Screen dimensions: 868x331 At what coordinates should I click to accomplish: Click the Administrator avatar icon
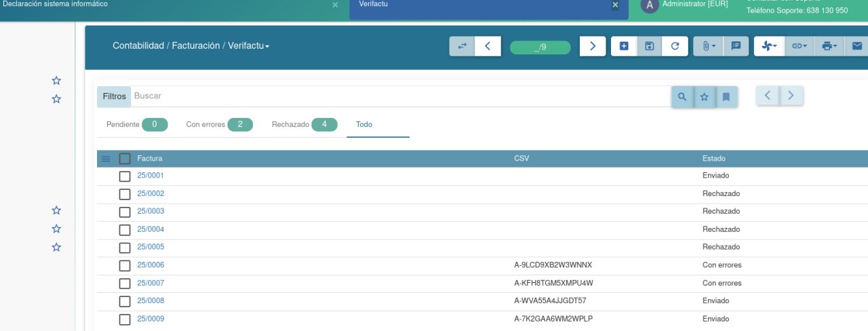coord(650,5)
